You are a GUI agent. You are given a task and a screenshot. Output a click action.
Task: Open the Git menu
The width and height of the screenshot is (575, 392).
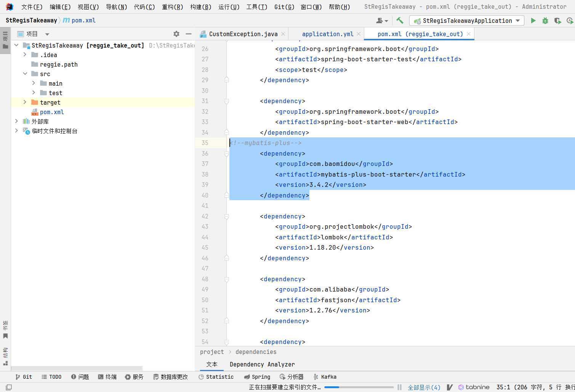284,7
